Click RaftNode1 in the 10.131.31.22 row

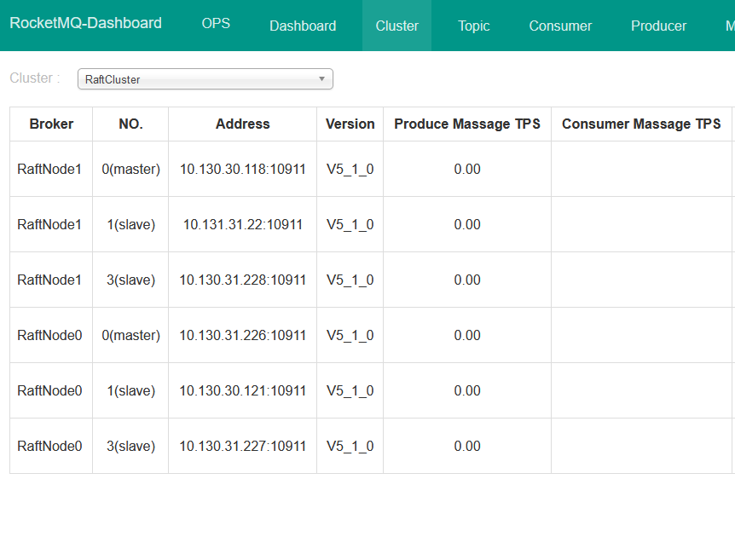tap(49, 224)
